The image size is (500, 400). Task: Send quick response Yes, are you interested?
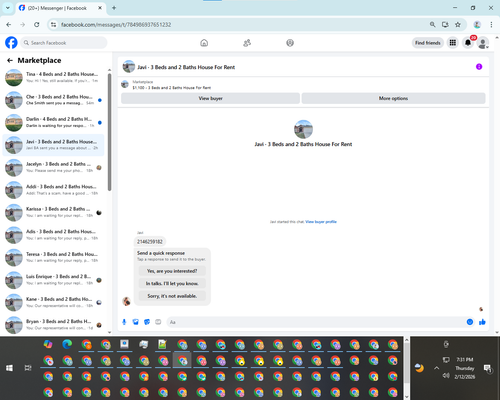172,271
